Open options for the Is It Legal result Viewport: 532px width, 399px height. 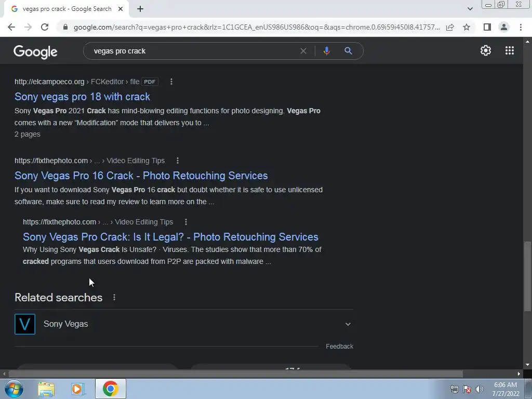pos(186,222)
